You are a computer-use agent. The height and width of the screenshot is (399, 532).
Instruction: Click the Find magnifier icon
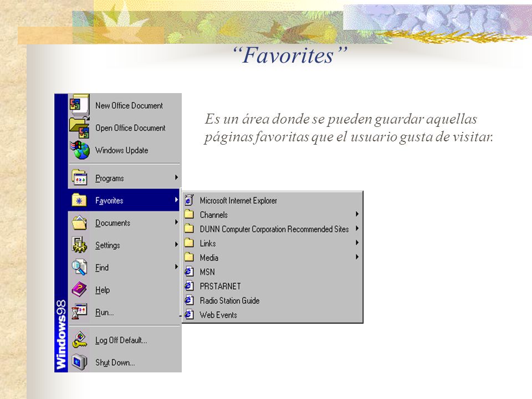80,267
